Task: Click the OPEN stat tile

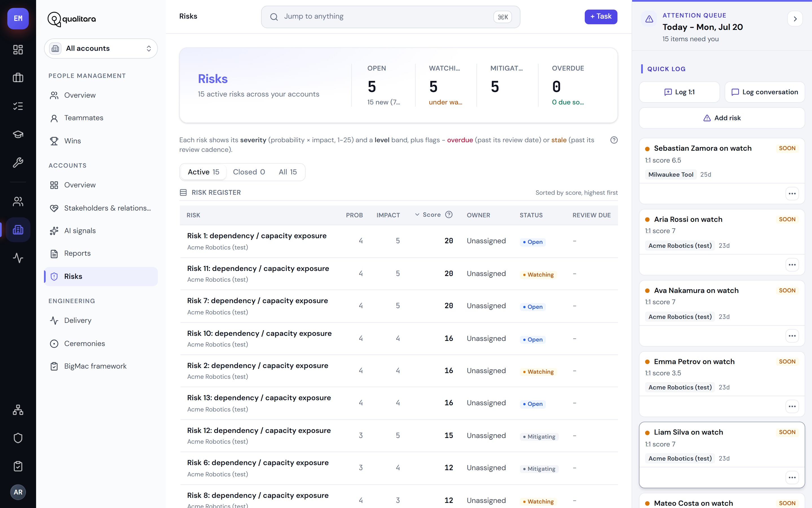Action: click(383, 85)
